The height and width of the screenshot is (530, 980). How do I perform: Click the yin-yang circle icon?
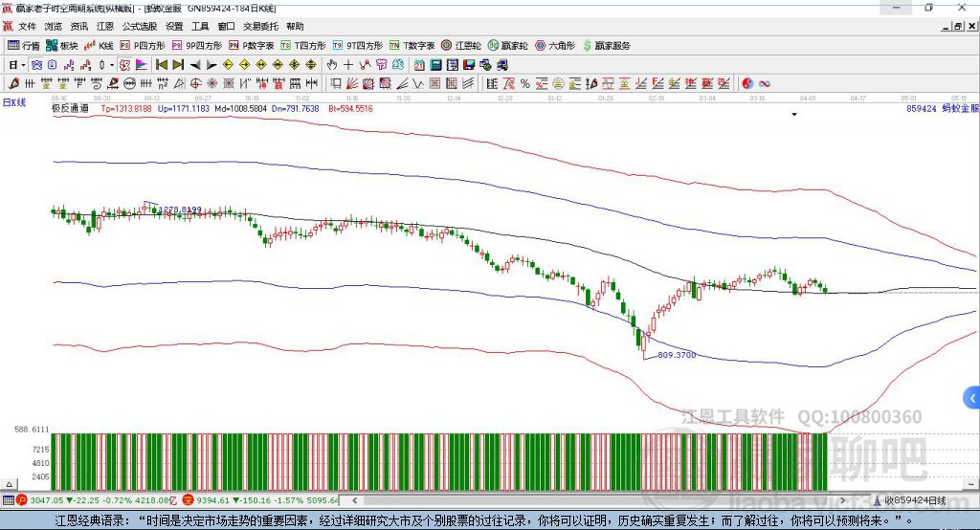pyautogui.click(x=747, y=84)
